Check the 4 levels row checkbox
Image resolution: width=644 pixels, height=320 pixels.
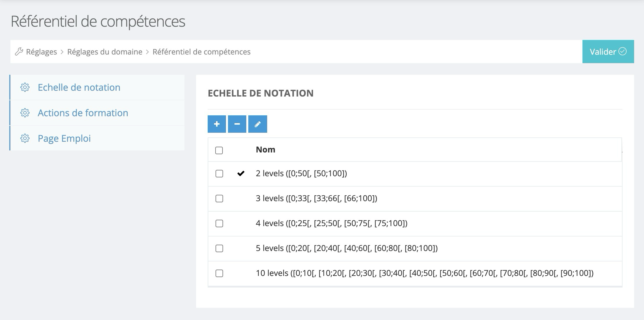219,223
